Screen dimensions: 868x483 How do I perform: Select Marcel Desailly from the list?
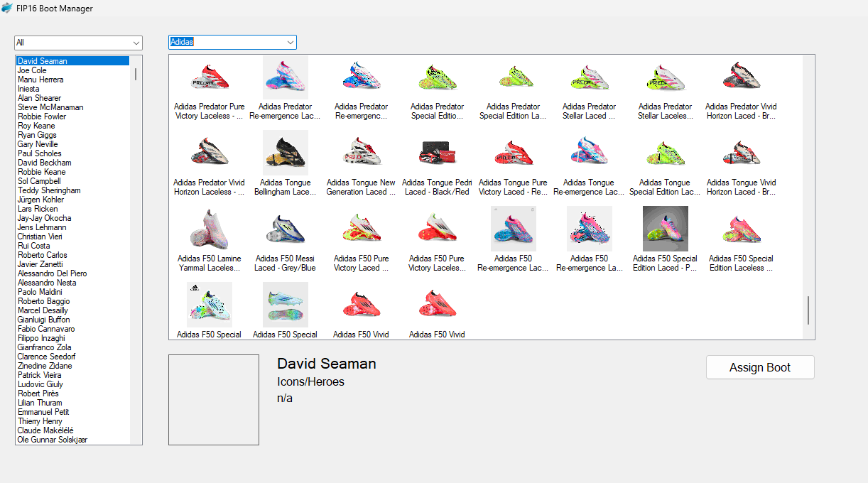click(72, 310)
